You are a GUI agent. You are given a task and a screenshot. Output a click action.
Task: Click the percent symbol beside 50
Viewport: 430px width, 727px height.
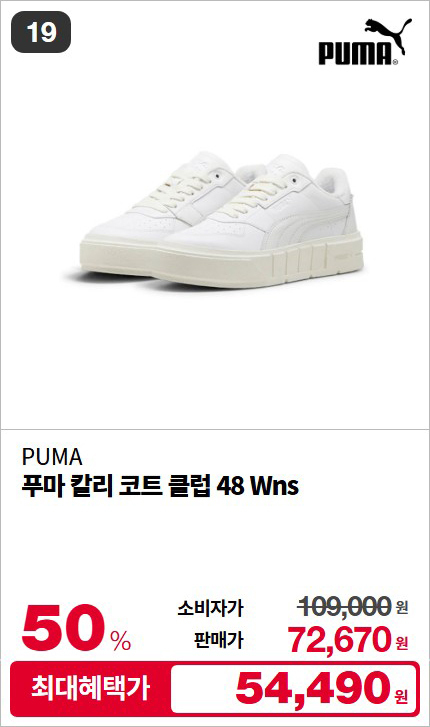(x=121, y=641)
